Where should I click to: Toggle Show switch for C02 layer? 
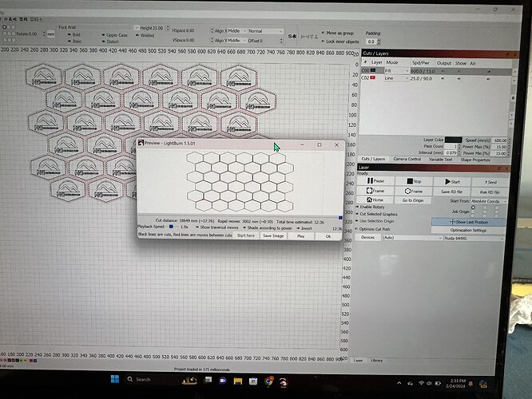pyautogui.click(x=459, y=79)
